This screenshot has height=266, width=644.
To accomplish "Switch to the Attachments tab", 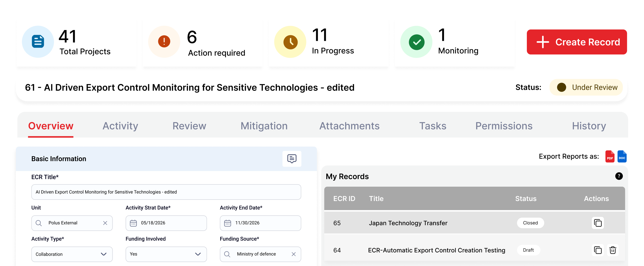I will 349,126.
